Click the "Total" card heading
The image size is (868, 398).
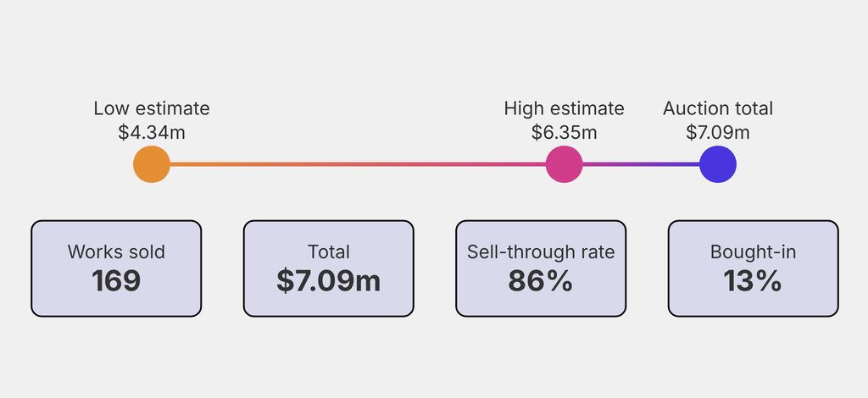(x=329, y=252)
